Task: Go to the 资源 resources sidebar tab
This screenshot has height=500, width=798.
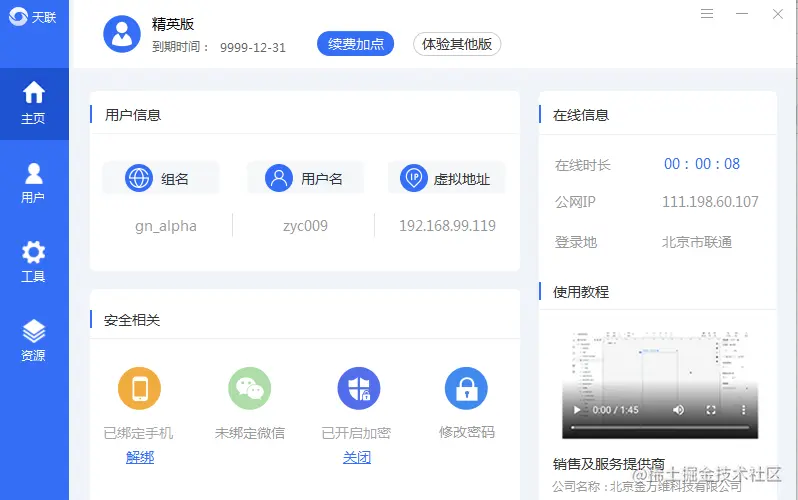Action: [34, 340]
